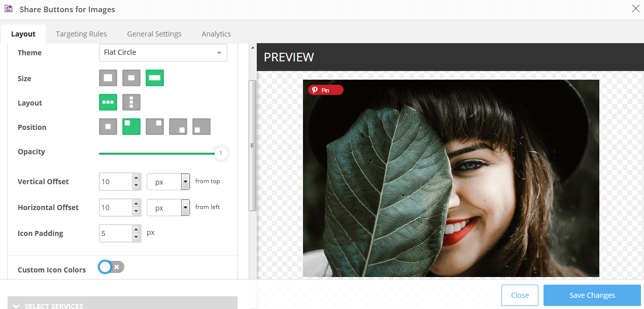Select the small size icon option
Screen dimensions: 644x309
click(131, 78)
